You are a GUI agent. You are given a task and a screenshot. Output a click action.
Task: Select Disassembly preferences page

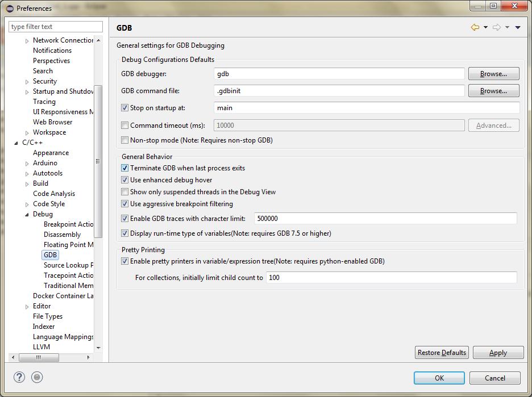pos(62,234)
